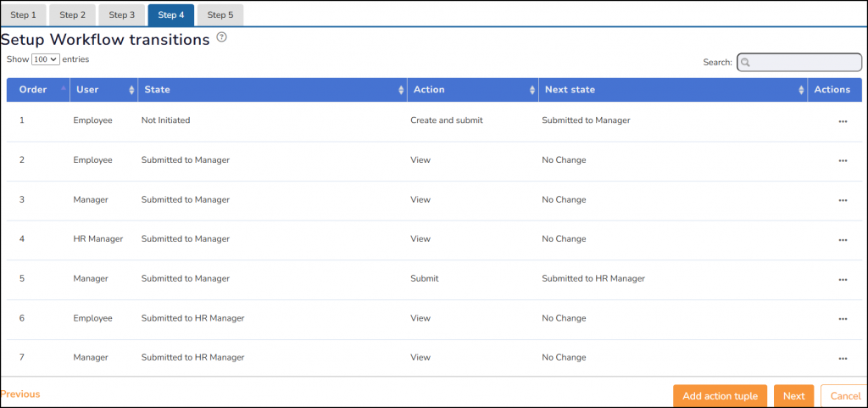The width and height of the screenshot is (868, 408).
Task: Open the Show entries count dropdown
Action: point(45,59)
